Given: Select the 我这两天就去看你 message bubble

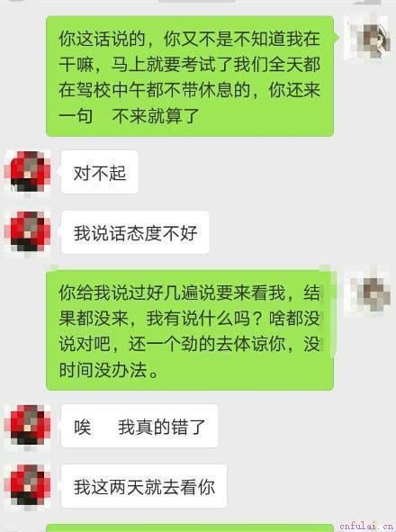Looking at the screenshot, I should click(144, 486).
